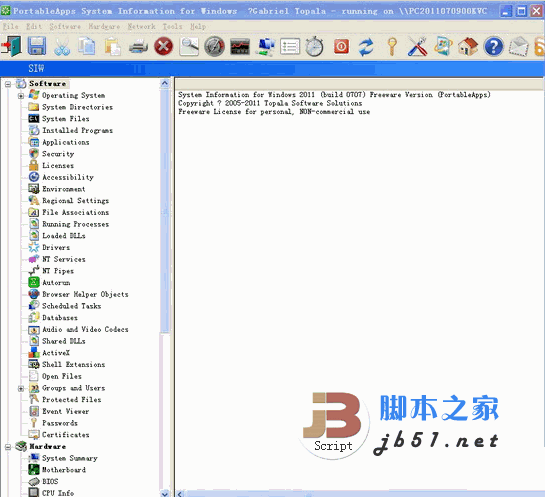Select Applications tree item
This screenshot has width=545, height=497.
pos(66,142)
